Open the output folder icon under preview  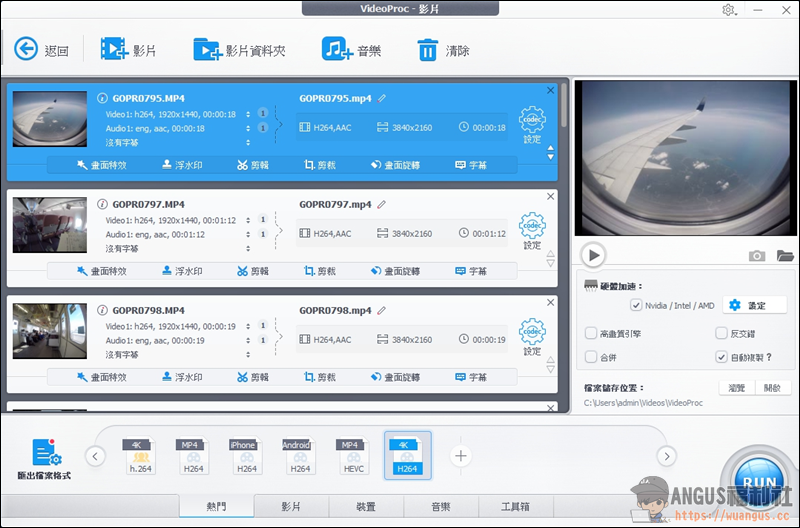coord(785,256)
